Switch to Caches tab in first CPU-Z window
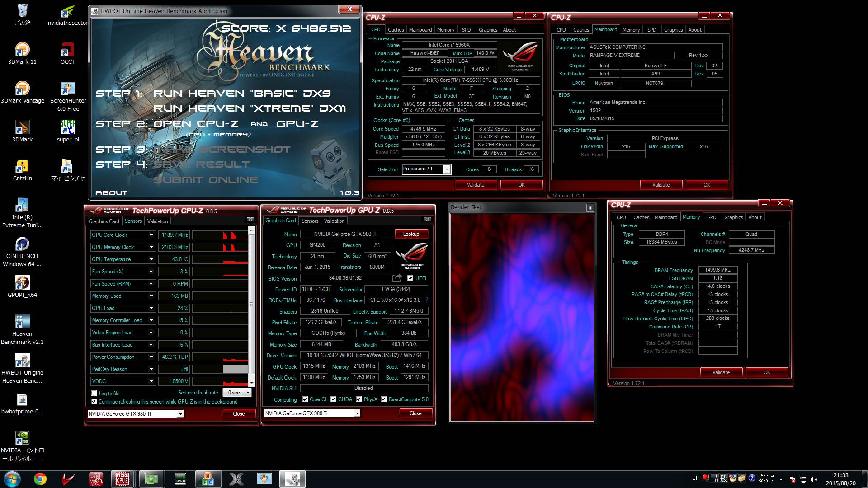 click(x=396, y=30)
